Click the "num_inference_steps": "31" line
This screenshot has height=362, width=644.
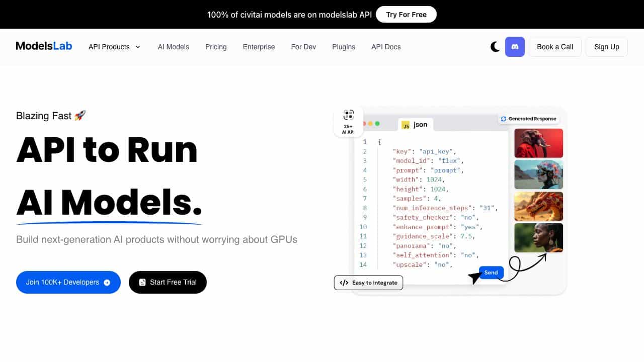point(445,208)
